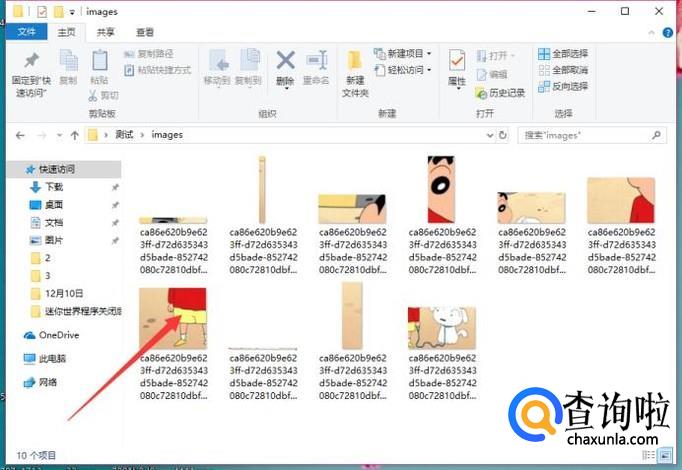This screenshot has height=470, width=682.
Task: Select the Share ribbon tab
Action: pos(106,32)
